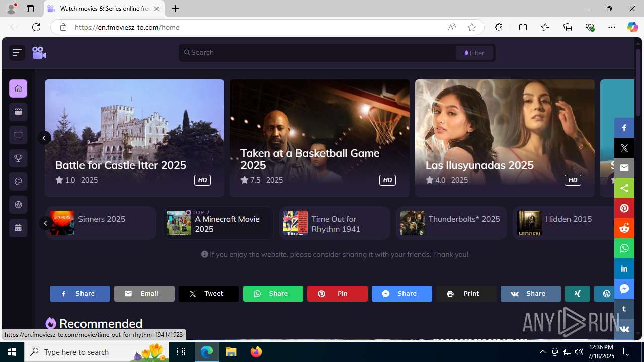Image resolution: width=644 pixels, height=362 pixels.
Task: Open Task View on taskbar
Action: pyautogui.click(x=181, y=352)
